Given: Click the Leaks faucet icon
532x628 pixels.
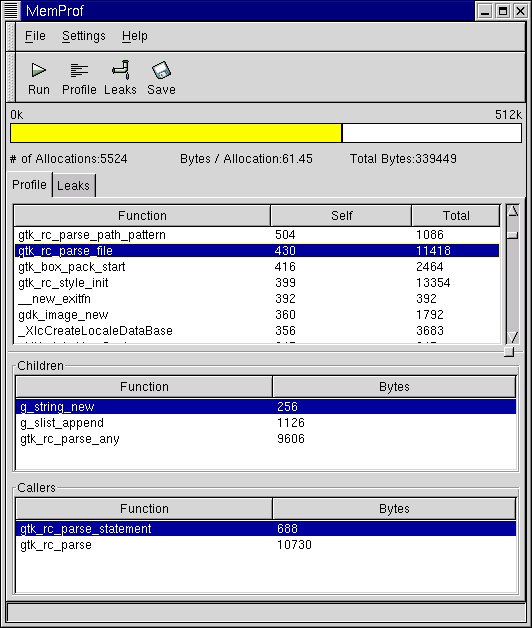Looking at the screenshot, I should [121, 70].
